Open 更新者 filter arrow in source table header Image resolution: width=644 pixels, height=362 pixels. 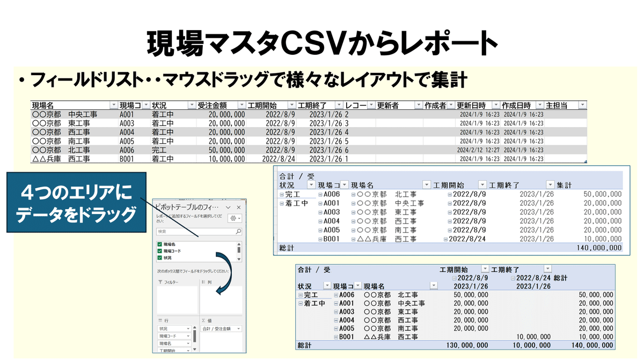point(419,105)
